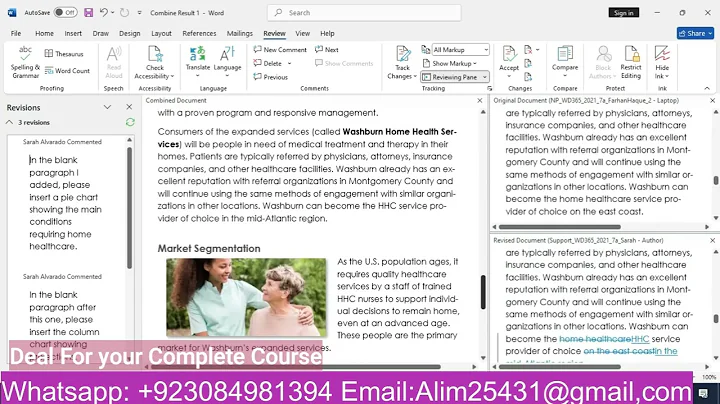Click the Market Segmentation heading

click(209, 248)
